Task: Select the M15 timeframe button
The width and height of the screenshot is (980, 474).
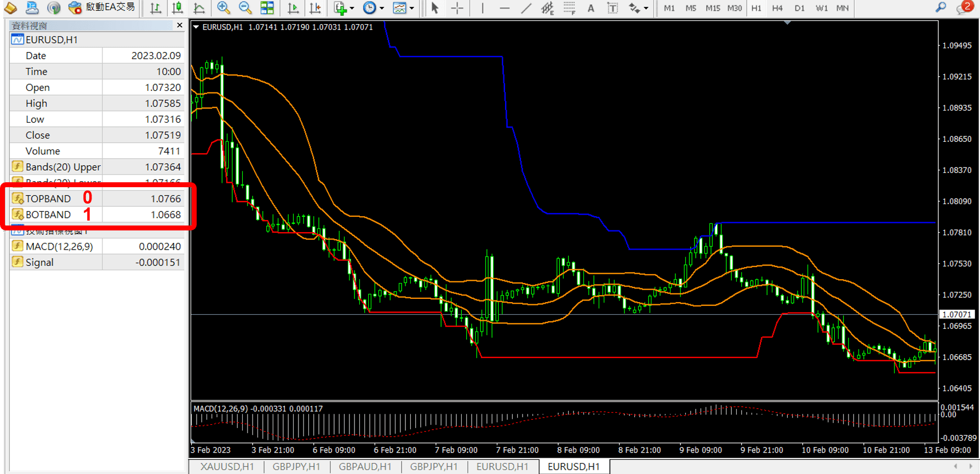Action: click(712, 8)
